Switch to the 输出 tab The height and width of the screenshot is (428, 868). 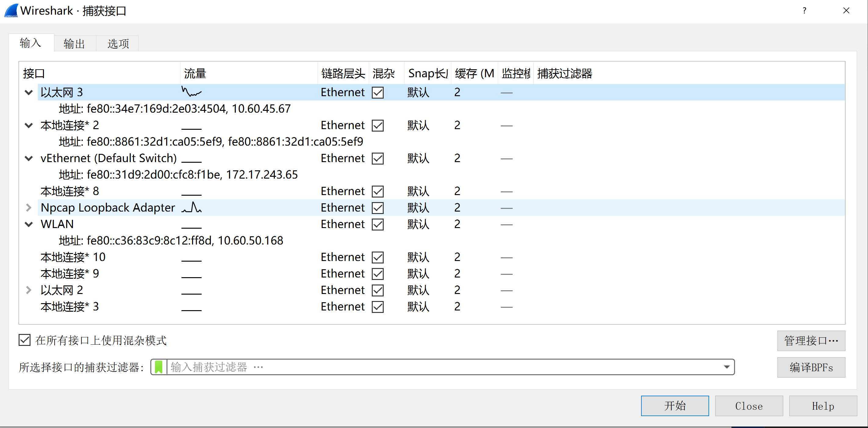(x=74, y=44)
